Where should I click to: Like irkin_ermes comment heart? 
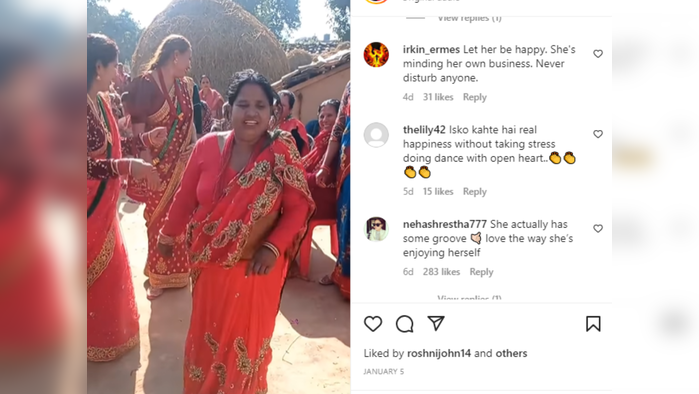click(x=598, y=53)
